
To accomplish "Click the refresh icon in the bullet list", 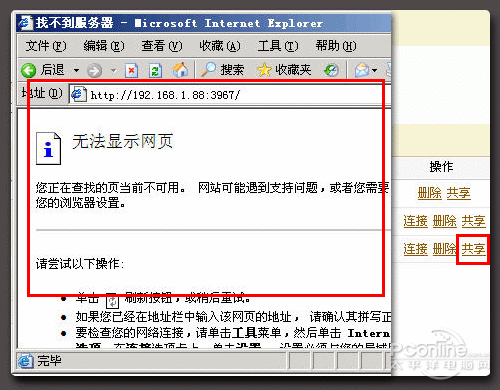I will (112, 301).
